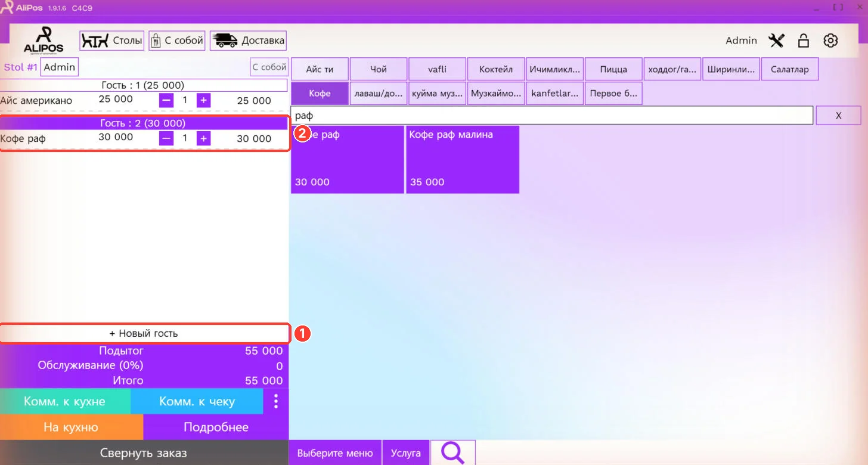This screenshot has height=465, width=868.
Task: Decrease quantity of Айс американо
Action: tap(166, 101)
